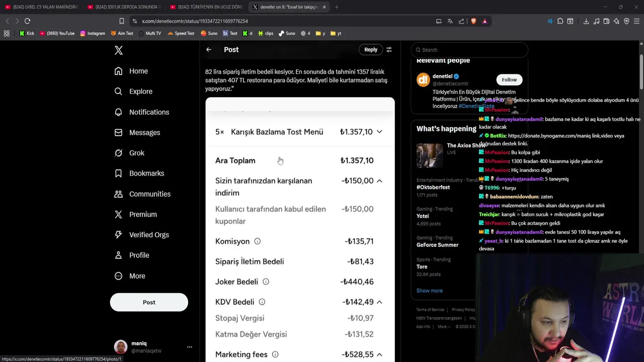The height and width of the screenshot is (362, 644).
Task: Collapse the Marketing fees breakdown
Action: (379, 354)
